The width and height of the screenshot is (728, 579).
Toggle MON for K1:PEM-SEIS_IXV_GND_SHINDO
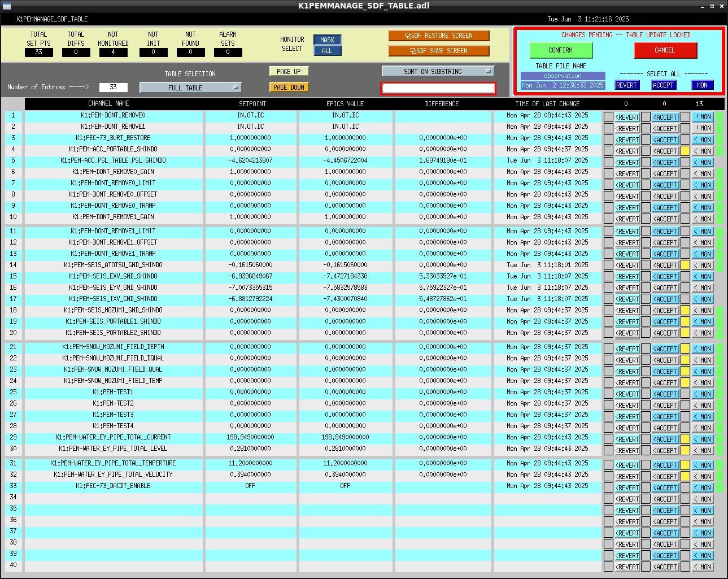(703, 299)
